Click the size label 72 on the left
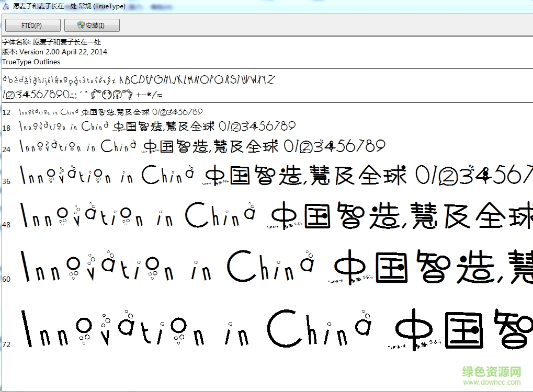Viewport: 533px width, 392px height. (6, 344)
